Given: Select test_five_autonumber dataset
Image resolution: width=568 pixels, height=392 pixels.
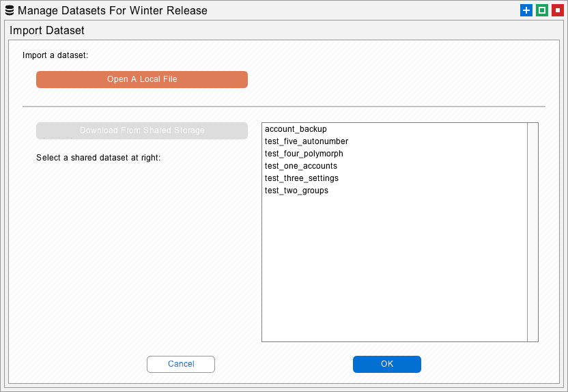Looking at the screenshot, I should tap(395, 141).
